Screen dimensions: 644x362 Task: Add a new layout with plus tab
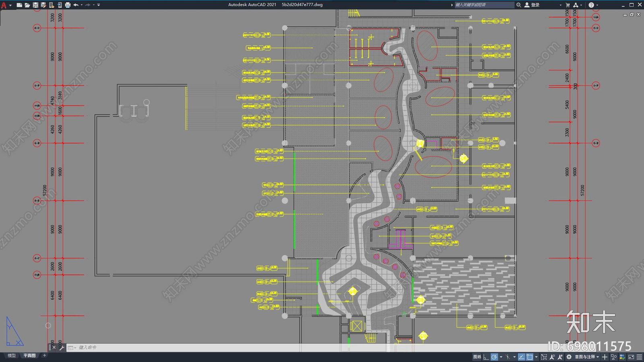pyautogui.click(x=45, y=356)
